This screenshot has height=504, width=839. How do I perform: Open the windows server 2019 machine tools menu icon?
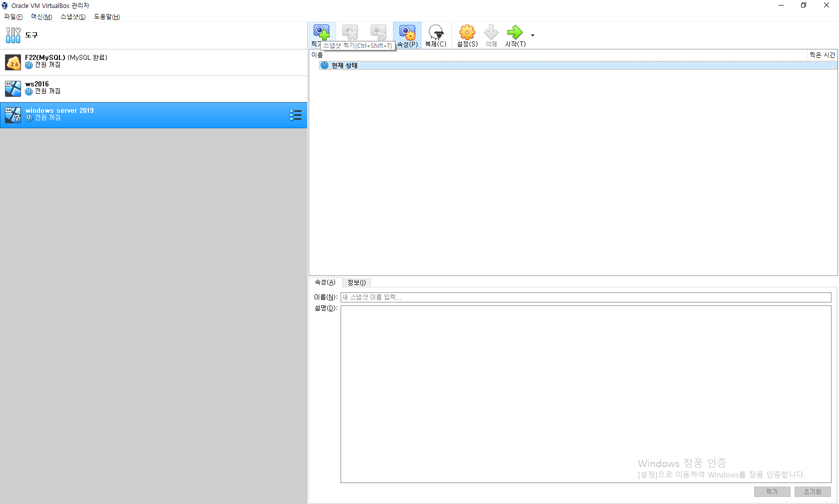click(x=296, y=115)
